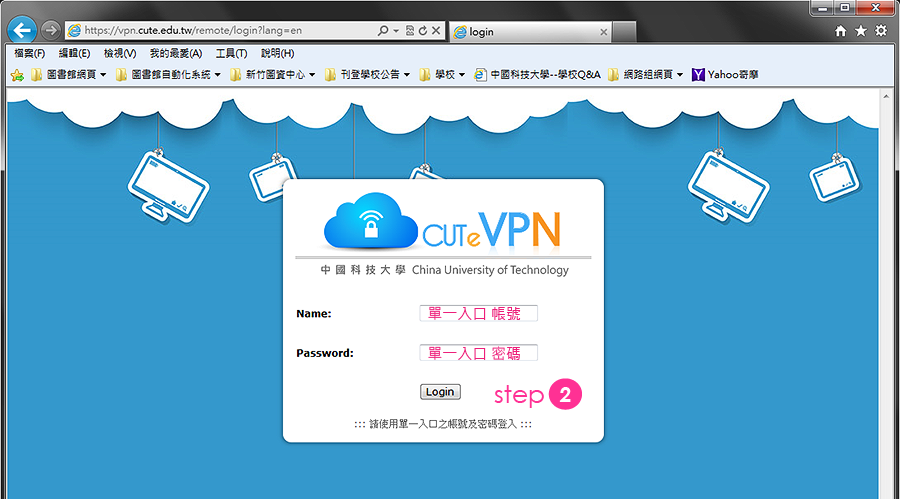This screenshot has height=499, width=900.
Task: Switch to the login tab
Action: coord(530,32)
